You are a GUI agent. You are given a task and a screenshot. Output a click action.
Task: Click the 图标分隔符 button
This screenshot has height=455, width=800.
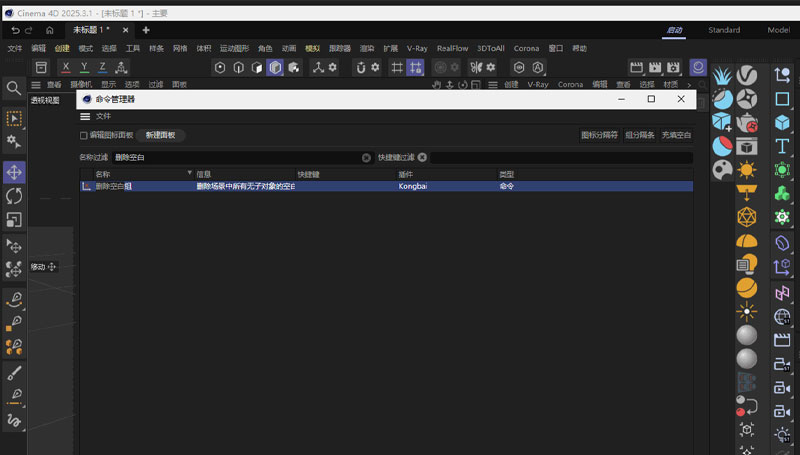point(598,135)
